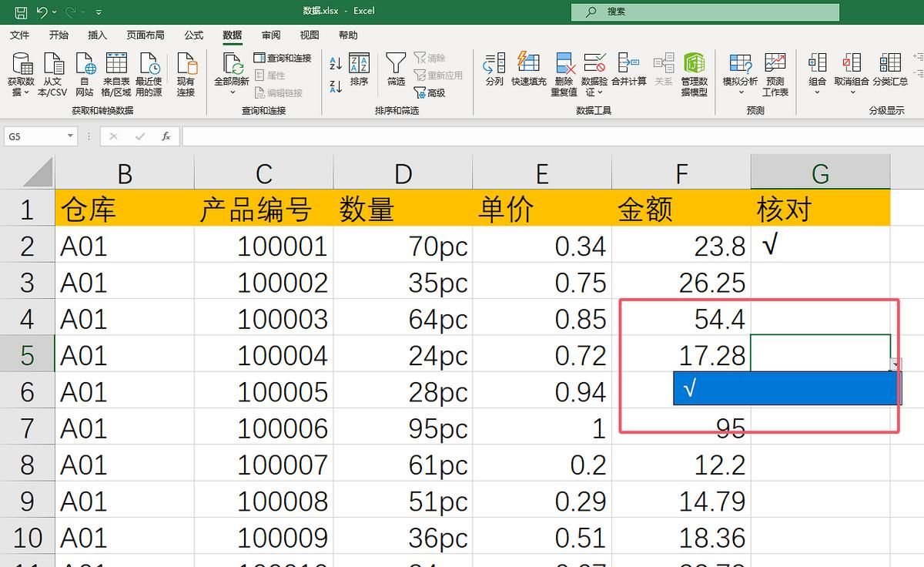924x567 pixels.
Task: Open 查询和连接 pane
Action: pyautogui.click(x=283, y=59)
